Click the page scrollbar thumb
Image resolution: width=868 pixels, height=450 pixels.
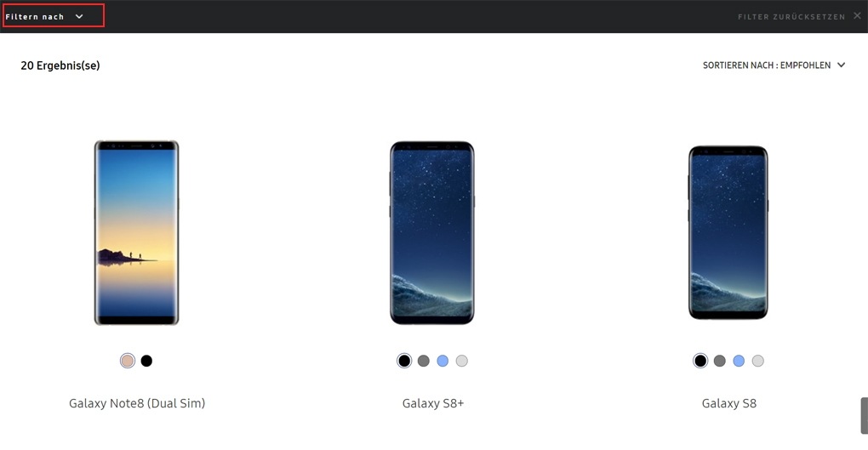click(x=864, y=416)
